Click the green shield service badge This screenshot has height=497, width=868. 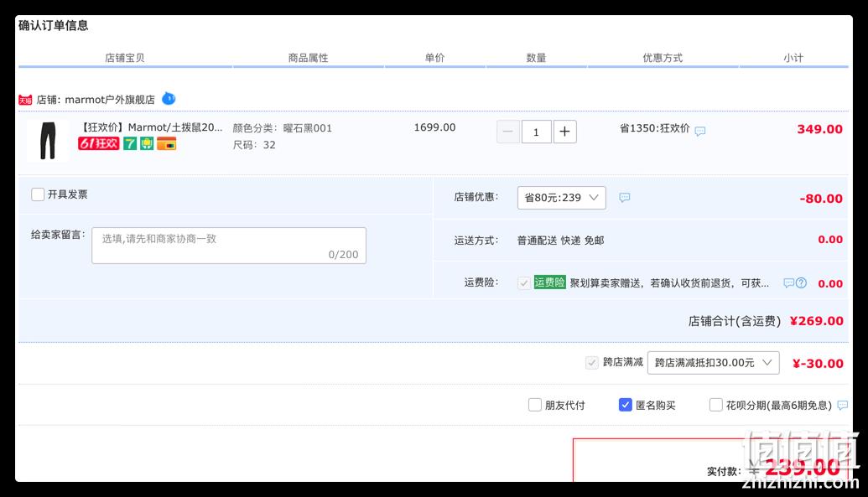(x=147, y=144)
